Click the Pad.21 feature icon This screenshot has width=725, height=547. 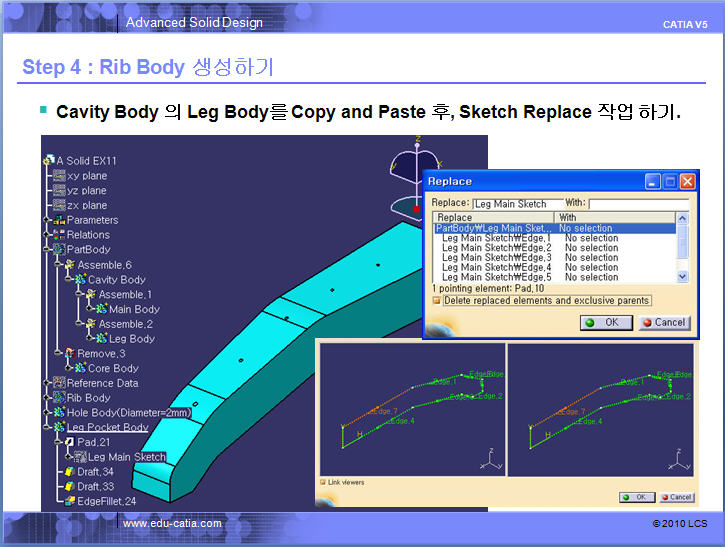pos(69,442)
